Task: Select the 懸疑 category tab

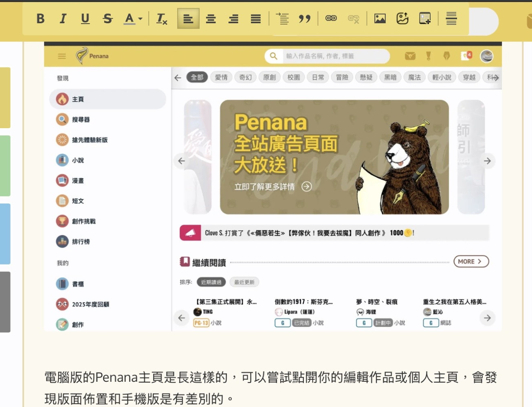Action: coord(366,77)
